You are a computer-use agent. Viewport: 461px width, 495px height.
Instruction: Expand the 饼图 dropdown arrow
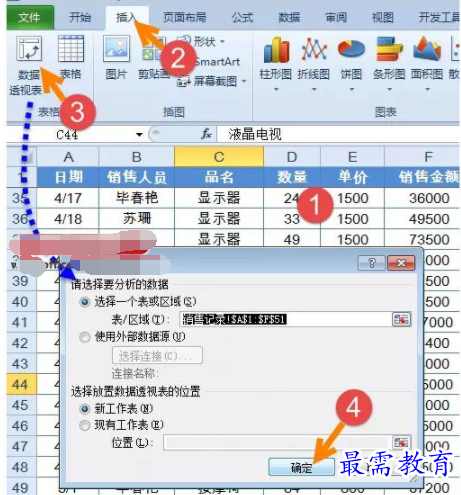click(x=352, y=89)
